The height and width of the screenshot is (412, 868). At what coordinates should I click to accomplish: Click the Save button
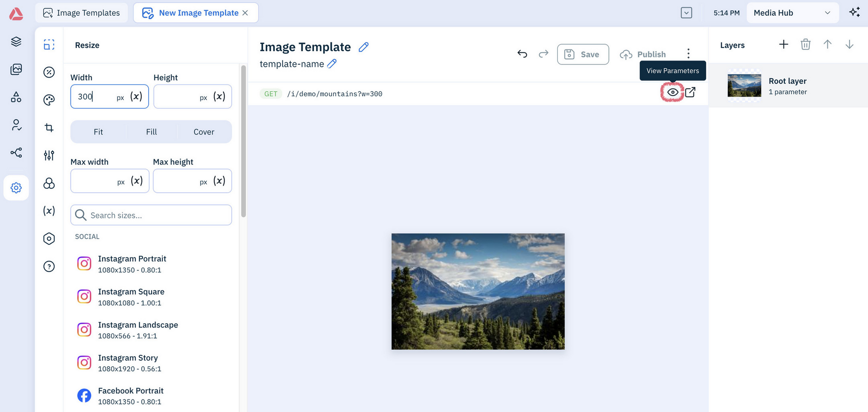pos(583,54)
